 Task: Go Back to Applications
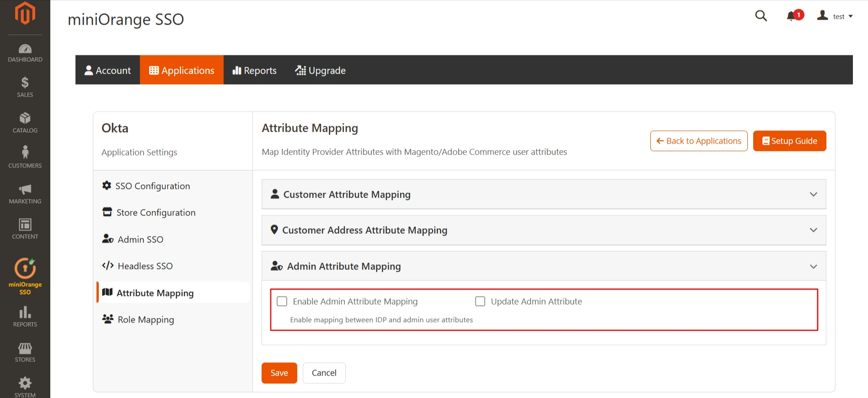(699, 141)
